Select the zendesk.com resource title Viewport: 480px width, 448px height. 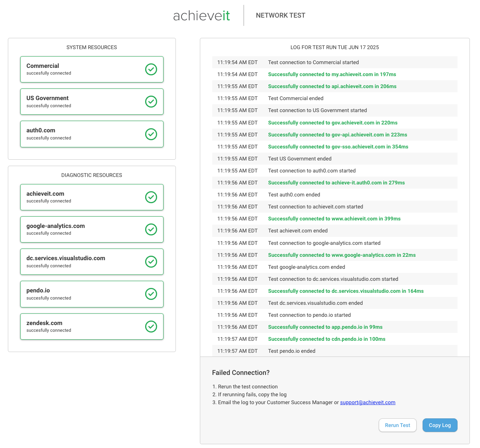[x=44, y=323]
